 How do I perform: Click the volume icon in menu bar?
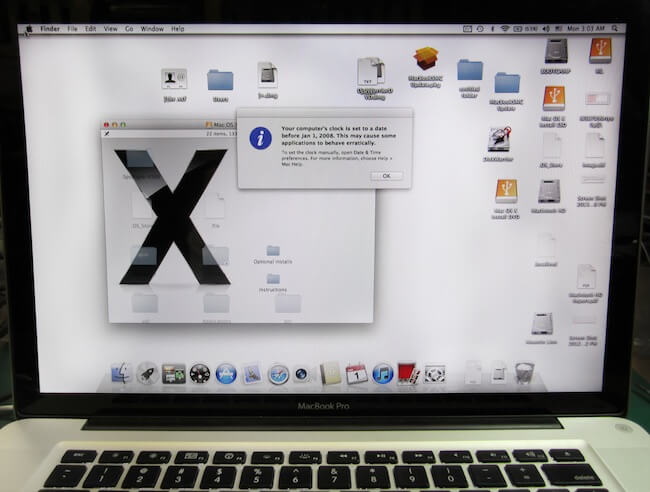tap(546, 29)
